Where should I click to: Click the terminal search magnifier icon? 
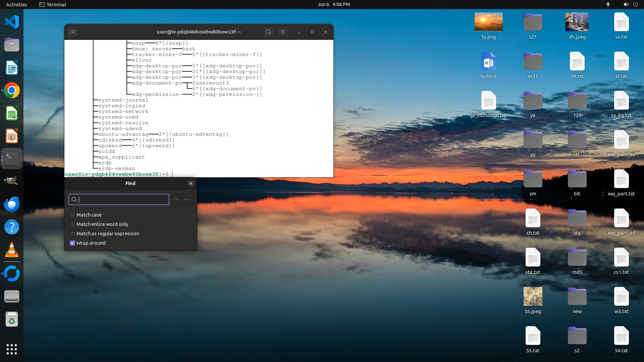(268, 32)
